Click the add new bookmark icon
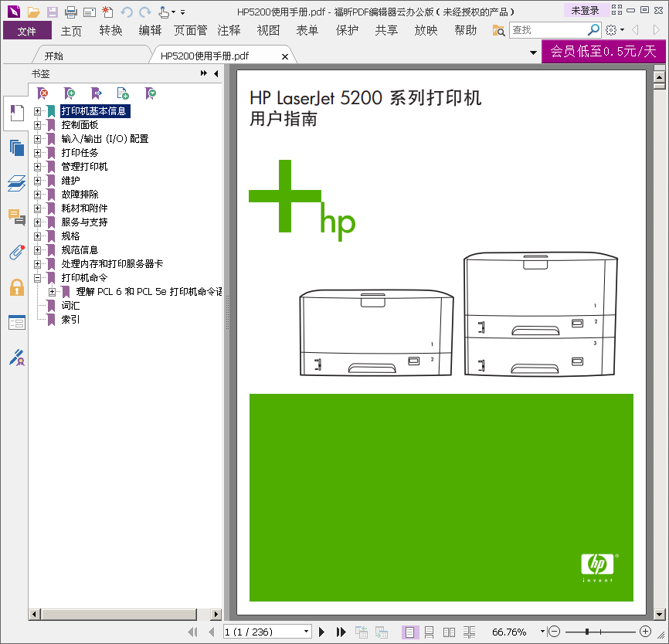 (x=69, y=93)
